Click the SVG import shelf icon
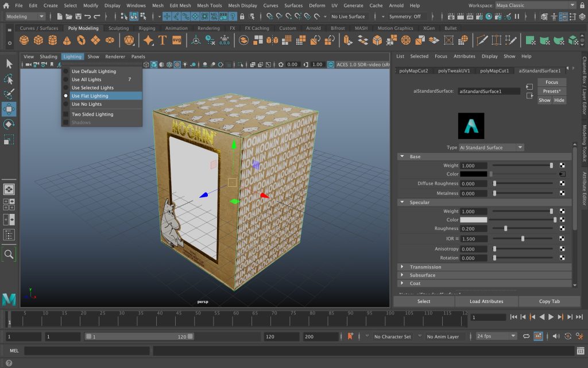588x368 pixels. pyautogui.click(x=177, y=40)
